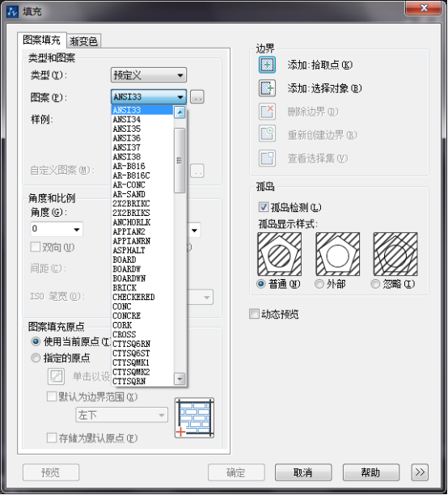Select the 忽略 radio button
448x495 pixels.
click(375, 284)
